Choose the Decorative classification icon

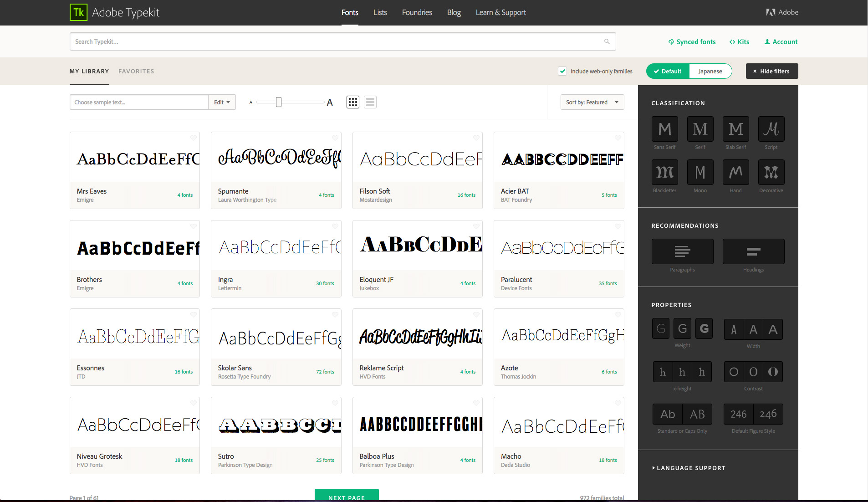[x=771, y=172]
